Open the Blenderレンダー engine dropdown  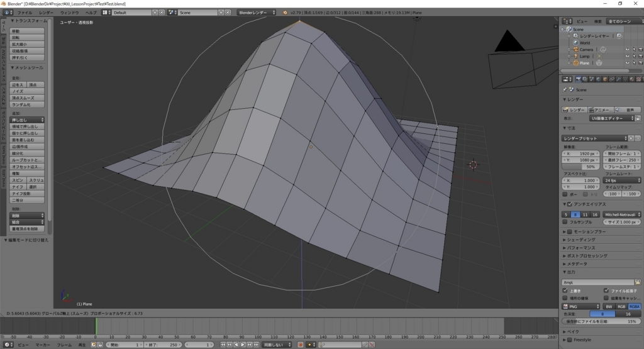click(257, 13)
